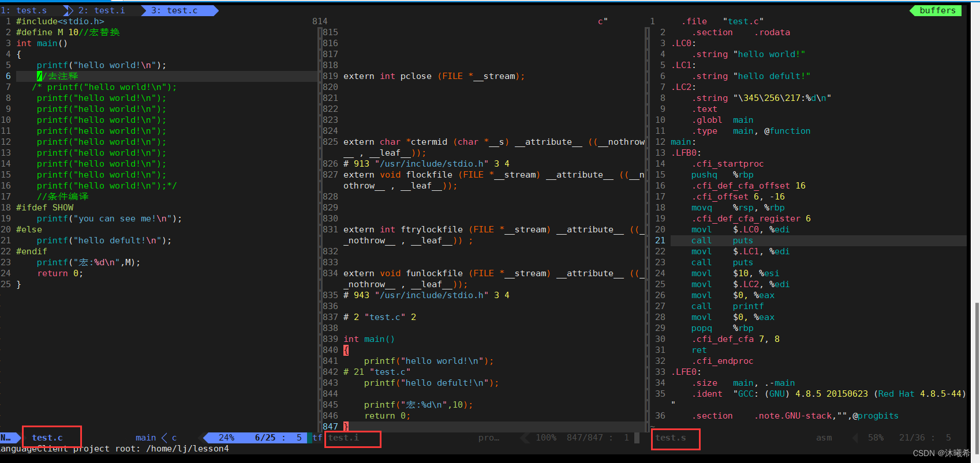This screenshot has width=980, height=463.
Task: Click the "58%" indicator in right status line
Action: (x=876, y=438)
